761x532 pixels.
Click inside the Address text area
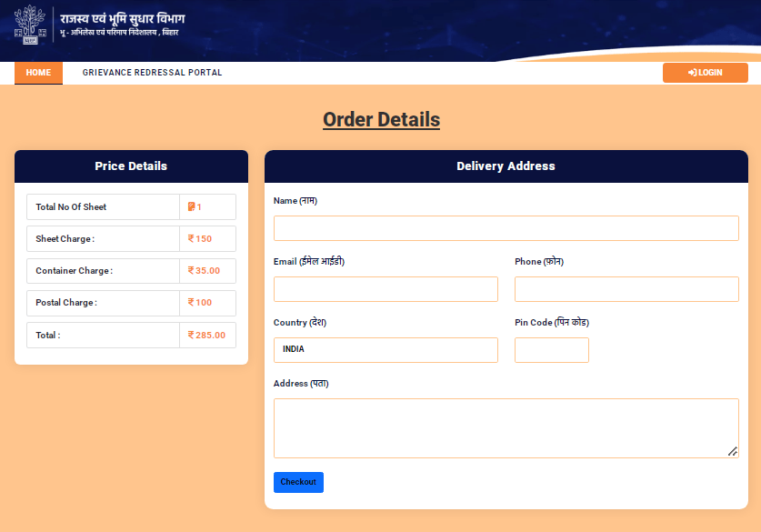506,428
